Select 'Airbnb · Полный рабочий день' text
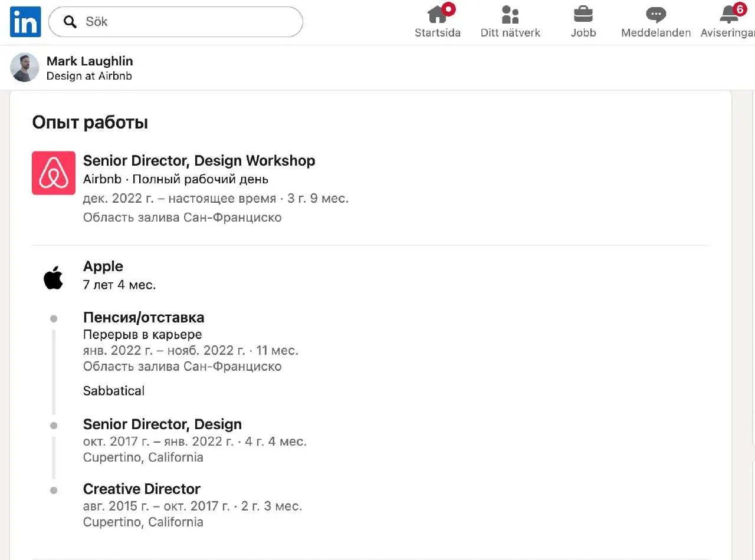 [176, 179]
